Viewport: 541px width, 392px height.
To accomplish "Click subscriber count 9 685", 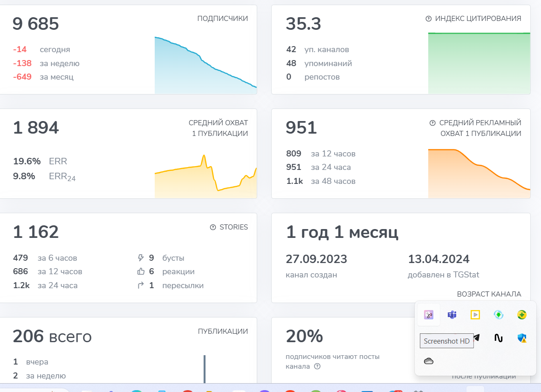I will coord(36,24).
